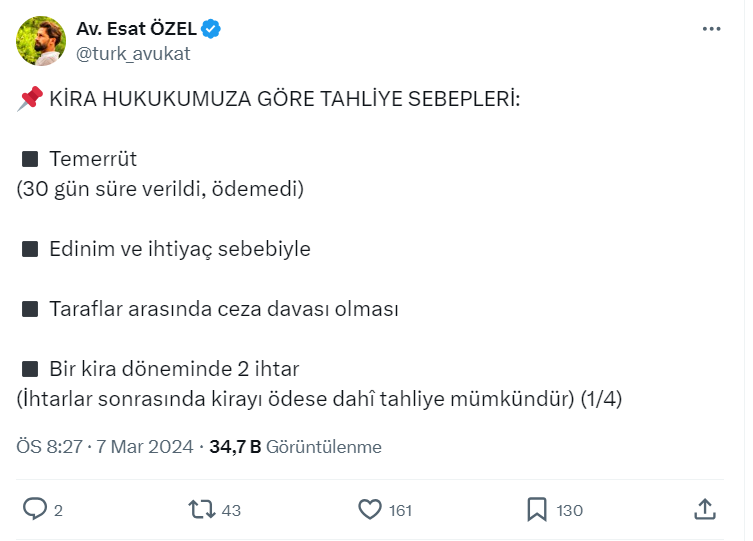
Task: Like the tweet with the heart icon
Action: [x=370, y=509]
